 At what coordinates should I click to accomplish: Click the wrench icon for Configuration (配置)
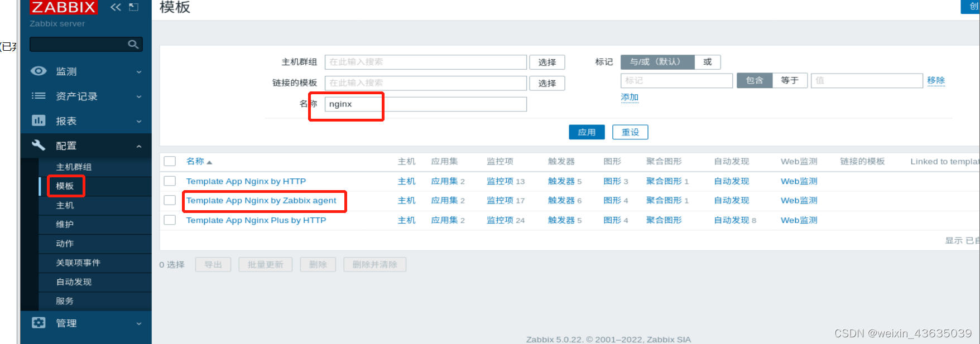39,145
